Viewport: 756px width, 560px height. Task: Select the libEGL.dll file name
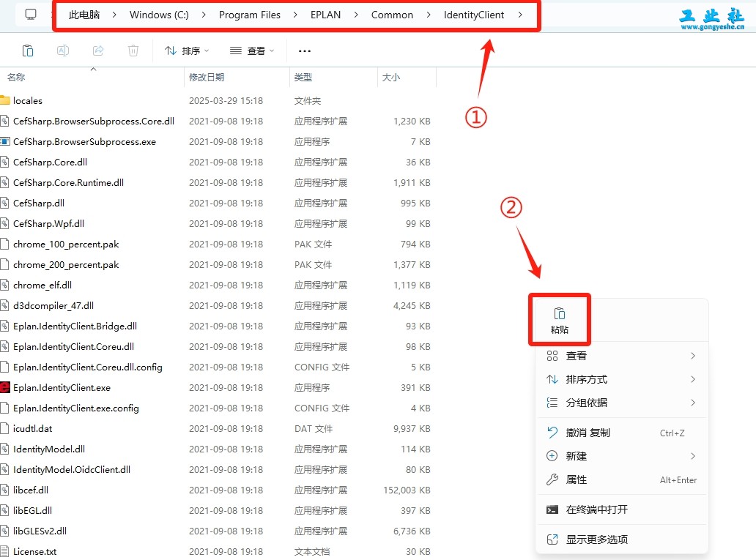pos(32,510)
